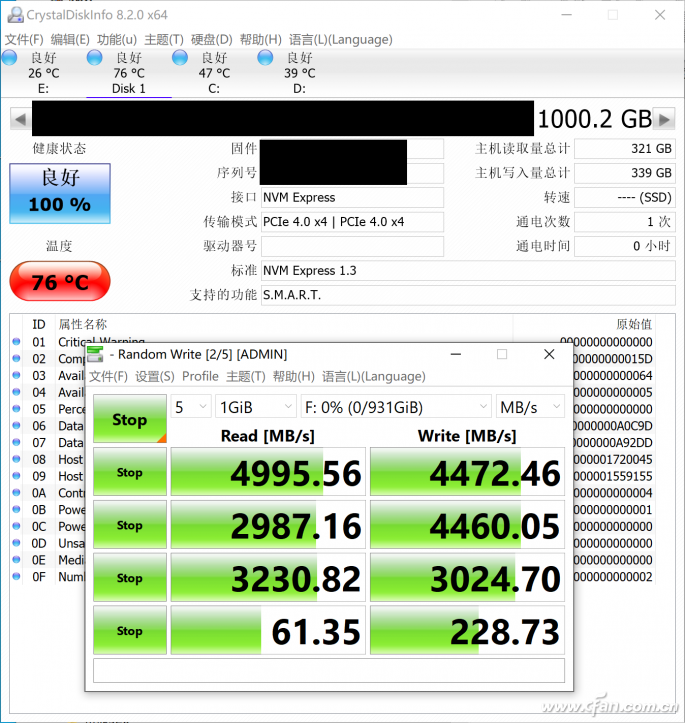Click Stop button beside 3230.82 row
The height and width of the screenshot is (723, 685).
click(130, 578)
